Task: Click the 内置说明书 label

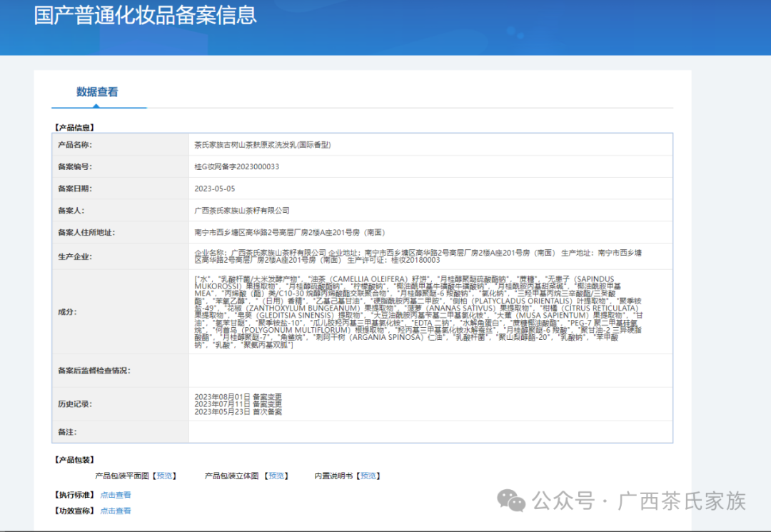Action: click(x=333, y=476)
